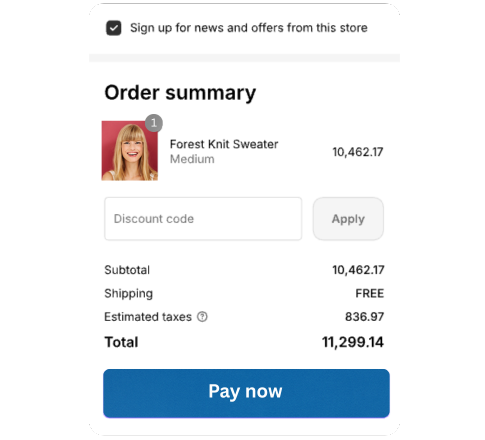Open the Forest Knit Sweater product thumbnail
Viewport: 485px width, 440px height.
tap(130, 151)
